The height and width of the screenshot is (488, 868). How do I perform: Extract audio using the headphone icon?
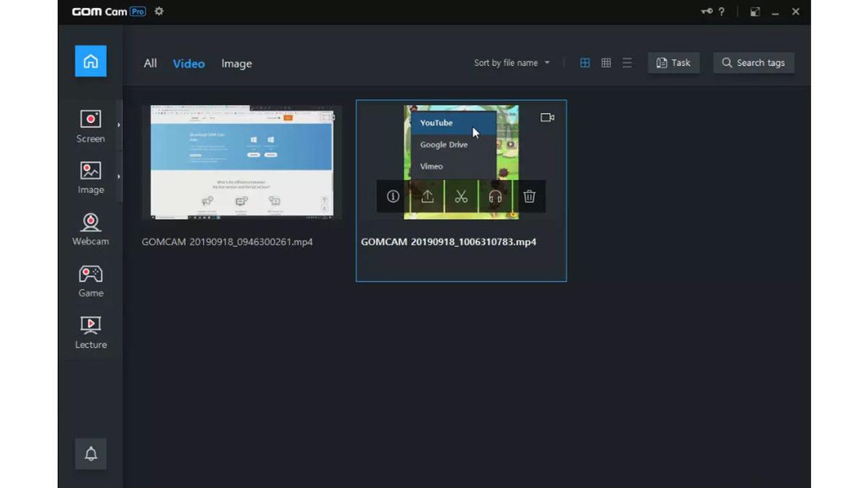point(495,196)
